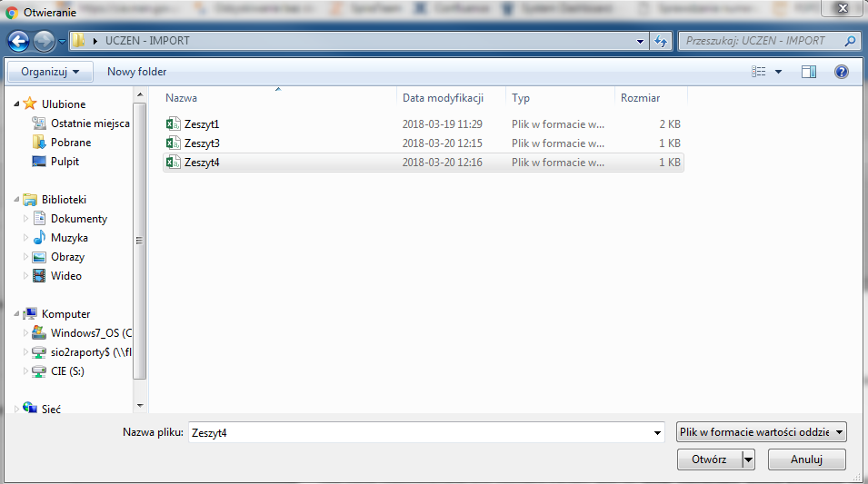This screenshot has width=868, height=484.
Task: Select the Zeszyt1 Excel file icon
Action: [174, 124]
